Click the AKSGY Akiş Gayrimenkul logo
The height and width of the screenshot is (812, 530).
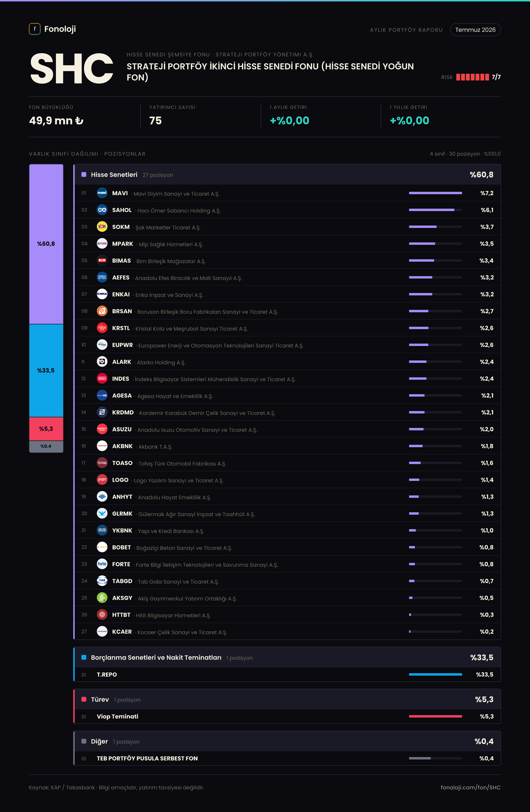(x=102, y=598)
